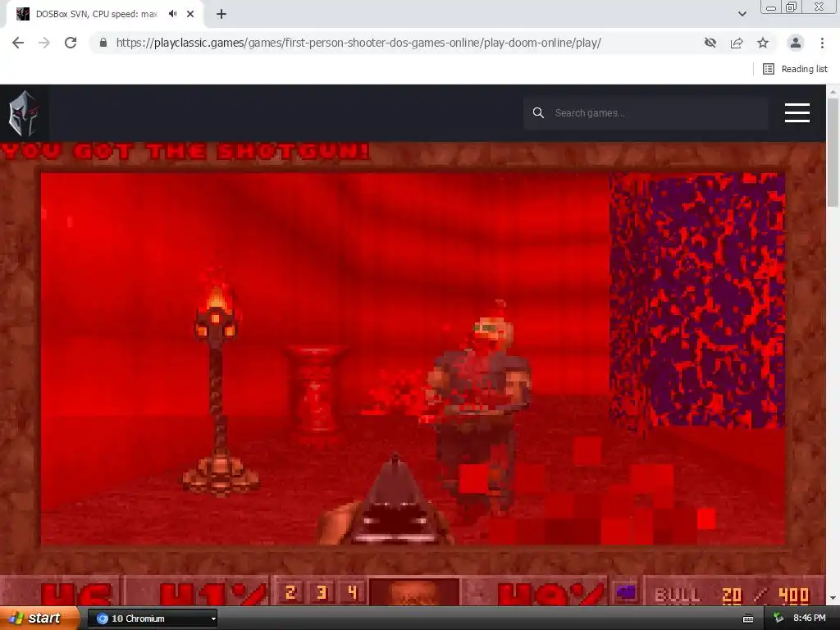Click the Doomguy face status portrait
Viewport: 840px width, 630px height.
414,592
